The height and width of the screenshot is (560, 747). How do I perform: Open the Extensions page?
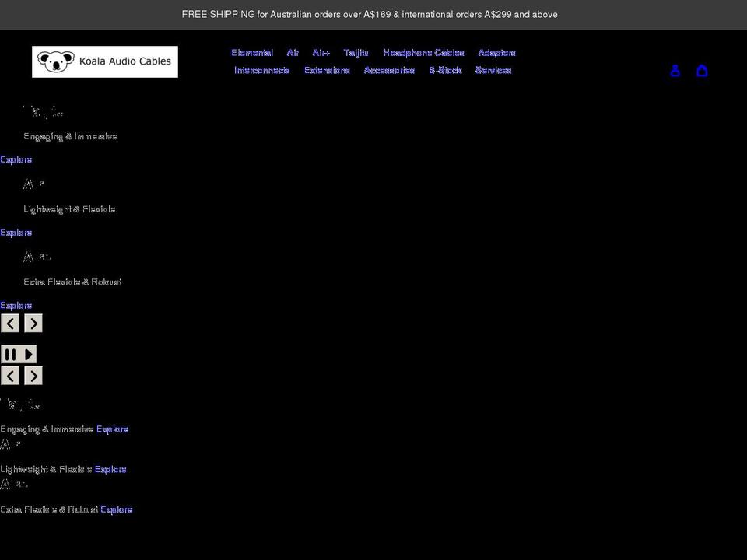point(327,71)
